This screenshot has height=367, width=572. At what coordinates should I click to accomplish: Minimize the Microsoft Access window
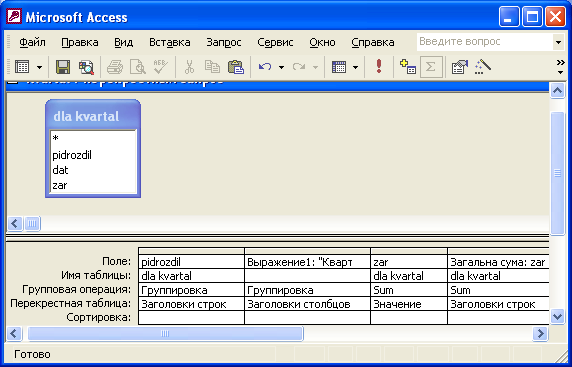pyautogui.click(x=509, y=17)
